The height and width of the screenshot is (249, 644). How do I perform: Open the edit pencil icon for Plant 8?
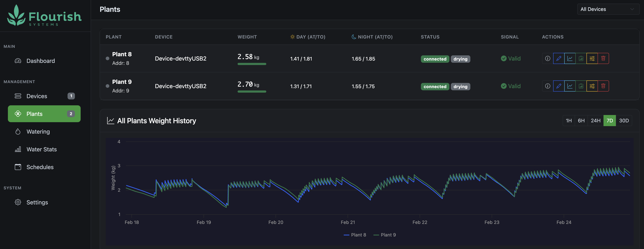(x=559, y=58)
